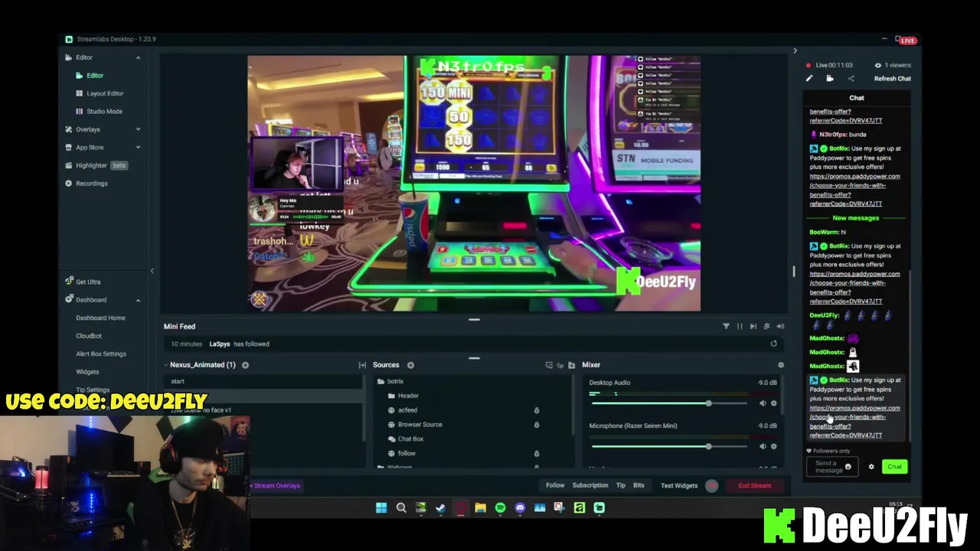The width and height of the screenshot is (980, 551).
Task: Open Spotify from the taskbar
Action: [x=500, y=507]
